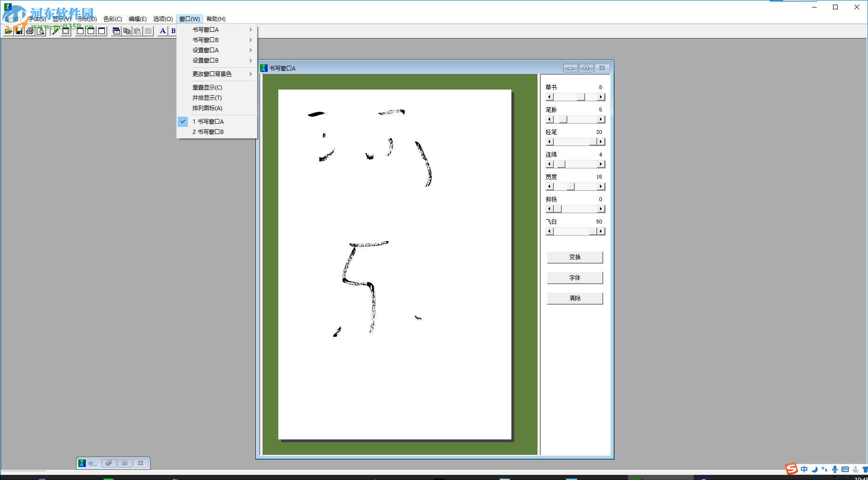The height and width of the screenshot is (480, 868).
Task: Click the 宽度 slider thumb
Action: pos(571,187)
